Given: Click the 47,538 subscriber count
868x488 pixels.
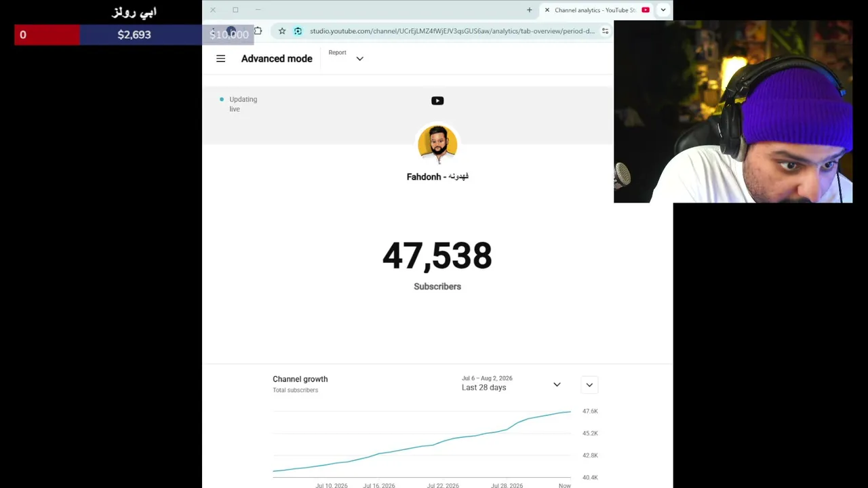Looking at the screenshot, I should click(437, 256).
